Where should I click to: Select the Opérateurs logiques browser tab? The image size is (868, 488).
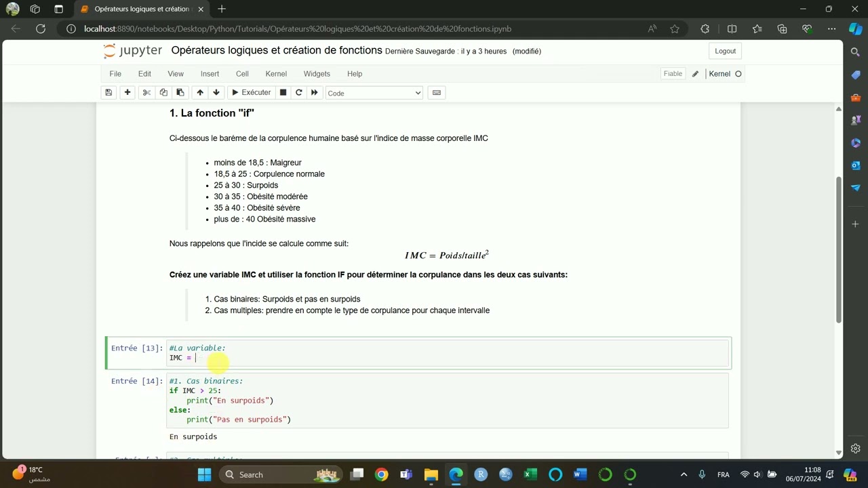click(x=141, y=9)
